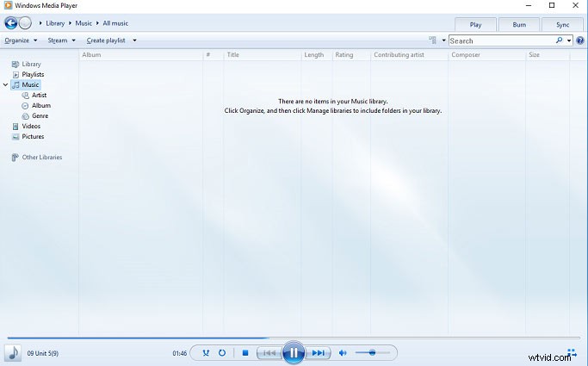Sort by the track number # column
Image resolution: width=588 pixels, height=366 pixels.
[213, 55]
